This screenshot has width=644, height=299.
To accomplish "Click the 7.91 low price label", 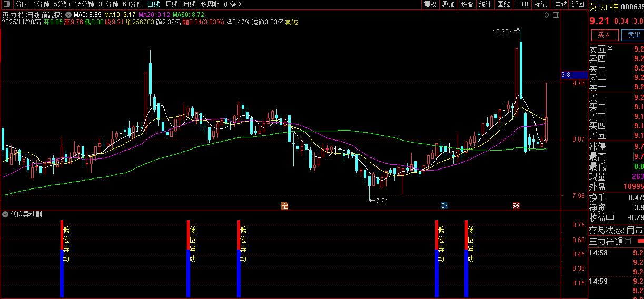I will click(381, 201).
